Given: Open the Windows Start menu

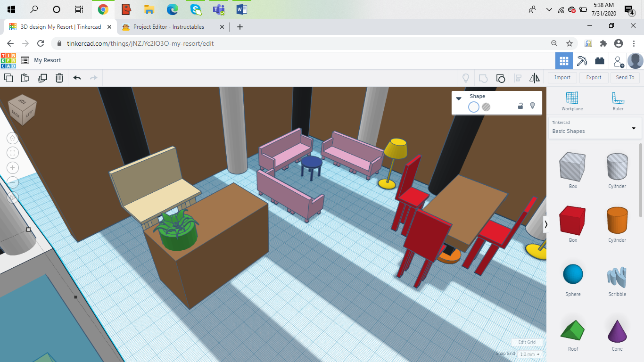Looking at the screenshot, I should [x=11, y=9].
